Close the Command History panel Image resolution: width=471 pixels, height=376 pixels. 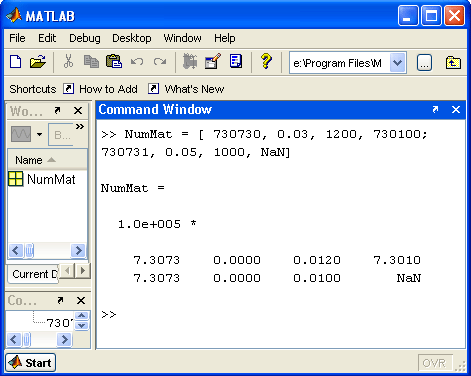(81, 300)
